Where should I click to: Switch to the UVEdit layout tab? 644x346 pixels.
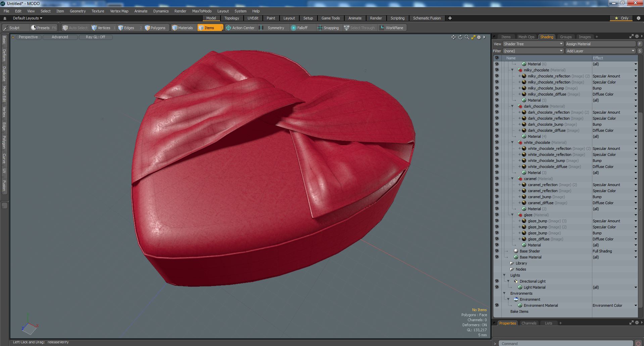click(253, 18)
